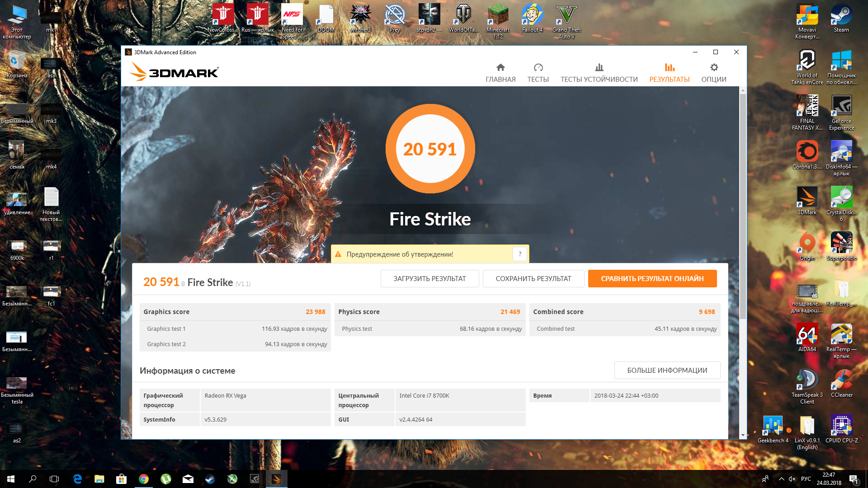Click БОЛЬШЕ ИНФОРМАЦИИ button
The width and height of the screenshot is (868, 488).
point(667,370)
